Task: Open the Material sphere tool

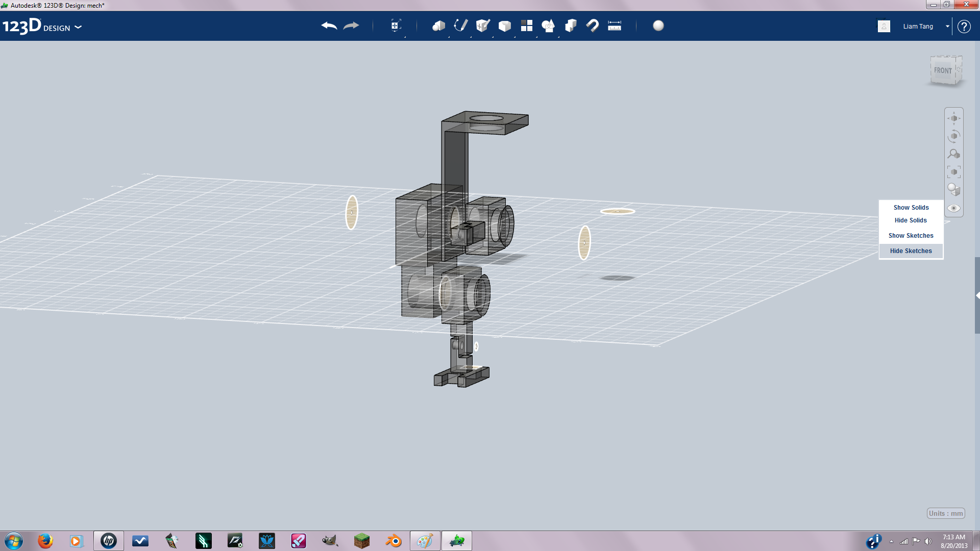Action: point(658,26)
